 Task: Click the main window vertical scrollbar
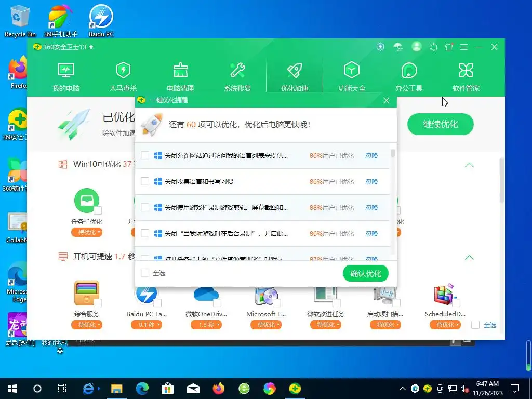502,181
